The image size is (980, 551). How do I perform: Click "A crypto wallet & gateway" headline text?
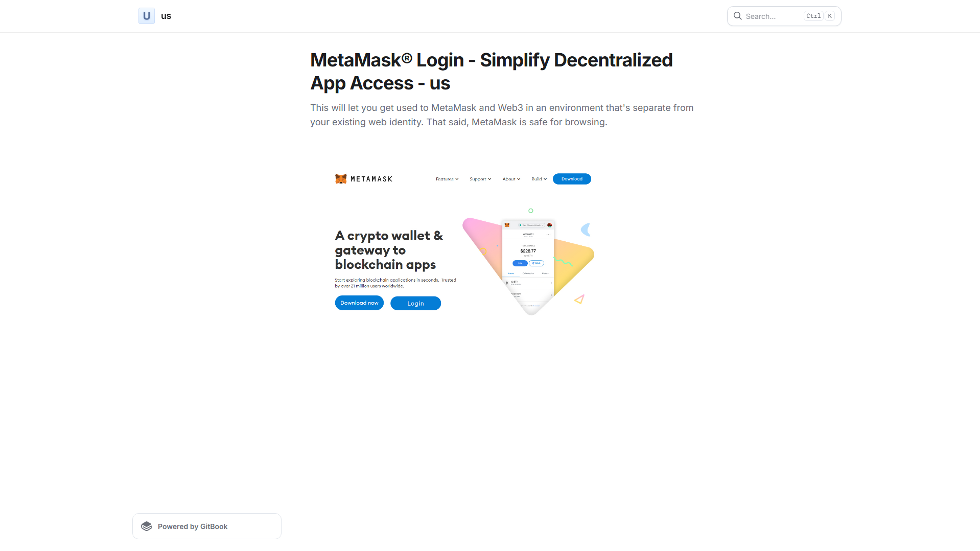point(389,250)
